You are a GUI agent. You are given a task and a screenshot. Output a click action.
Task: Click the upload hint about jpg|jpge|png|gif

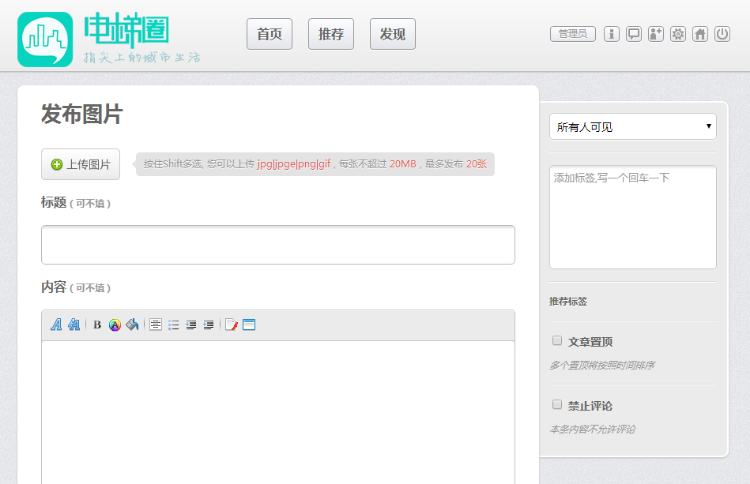coord(315,164)
